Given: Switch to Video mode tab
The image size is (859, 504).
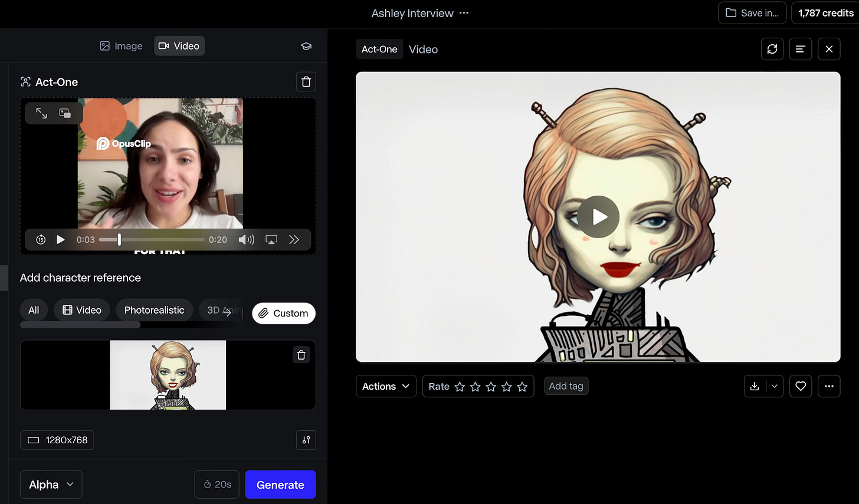Looking at the screenshot, I should [179, 46].
